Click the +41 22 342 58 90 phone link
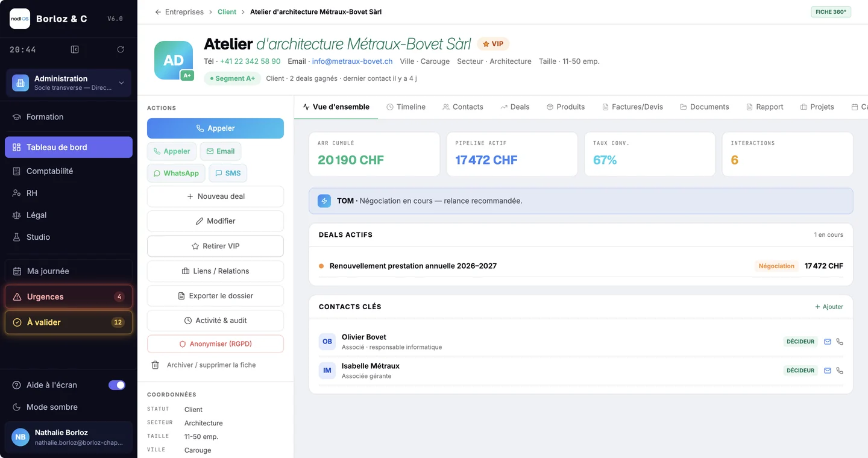This screenshot has width=868, height=458. pos(250,61)
